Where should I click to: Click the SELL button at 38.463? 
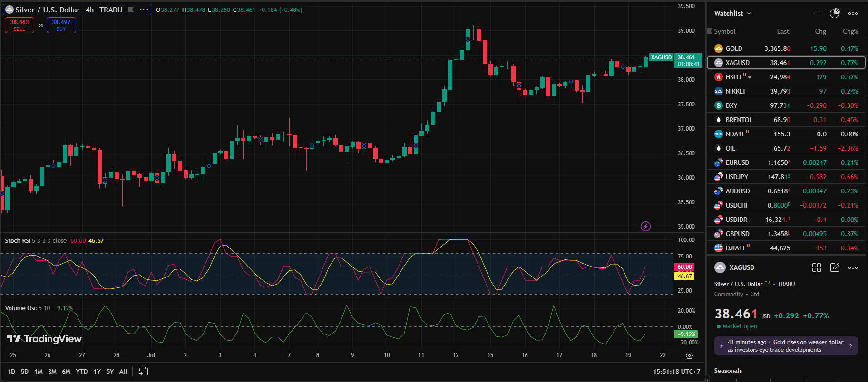point(20,25)
